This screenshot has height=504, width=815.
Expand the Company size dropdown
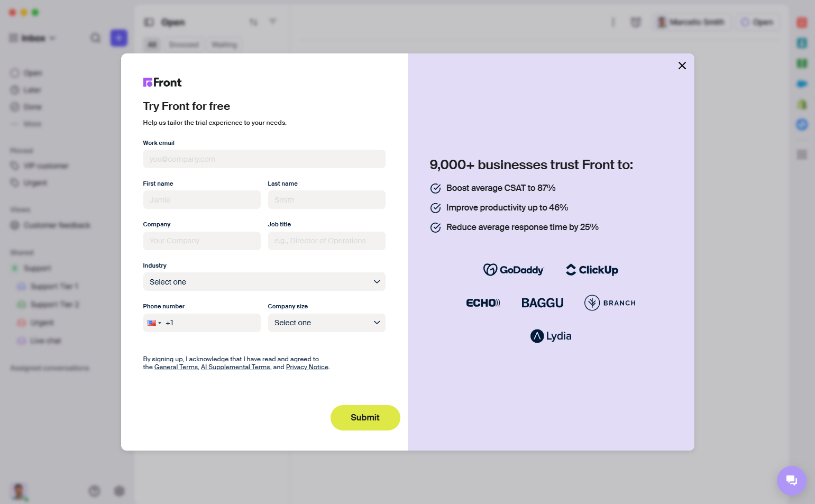(326, 323)
